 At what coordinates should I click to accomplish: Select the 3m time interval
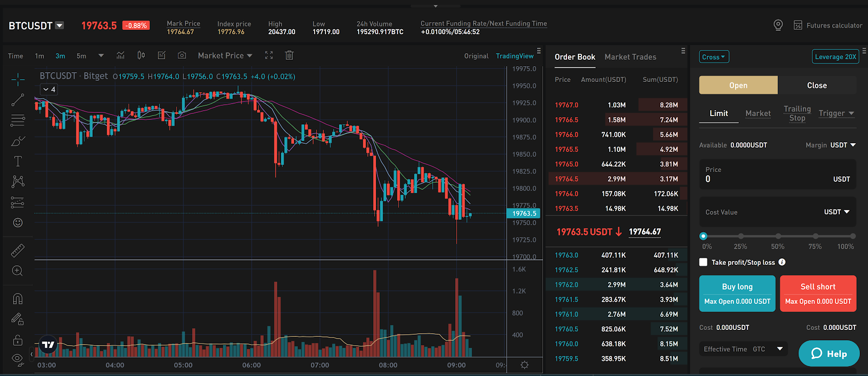[x=60, y=56]
